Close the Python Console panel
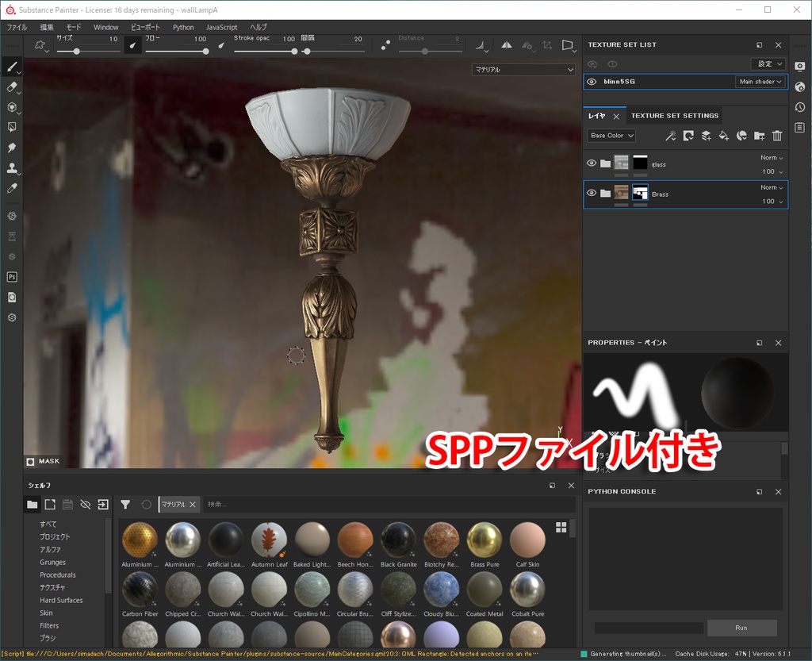This screenshot has height=661, width=812. point(779,492)
